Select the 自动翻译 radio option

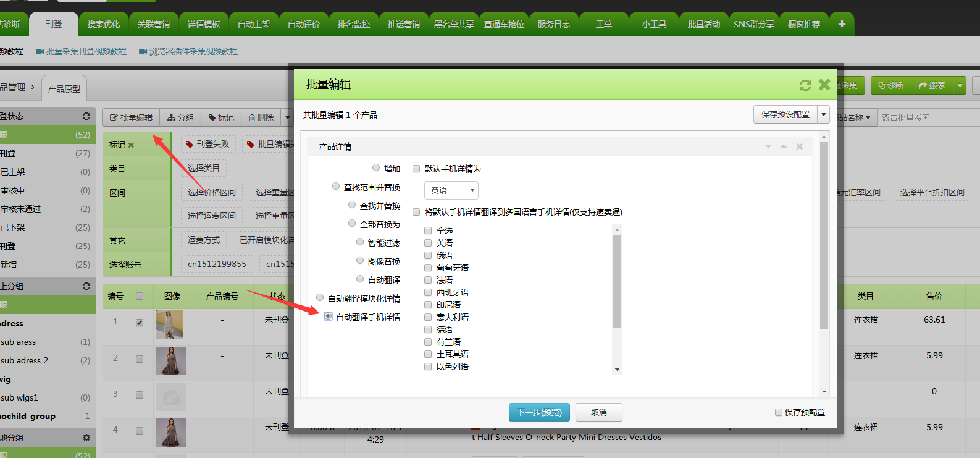360,279
